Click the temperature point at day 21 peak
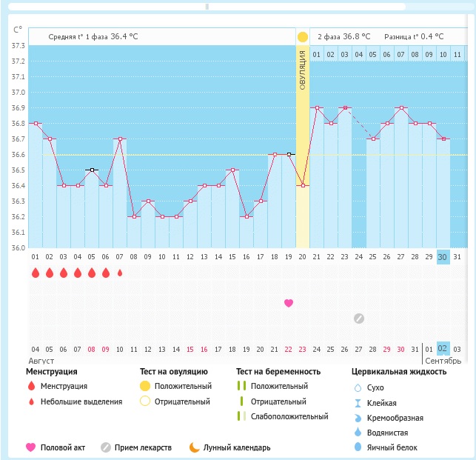476x460 pixels. pos(317,107)
